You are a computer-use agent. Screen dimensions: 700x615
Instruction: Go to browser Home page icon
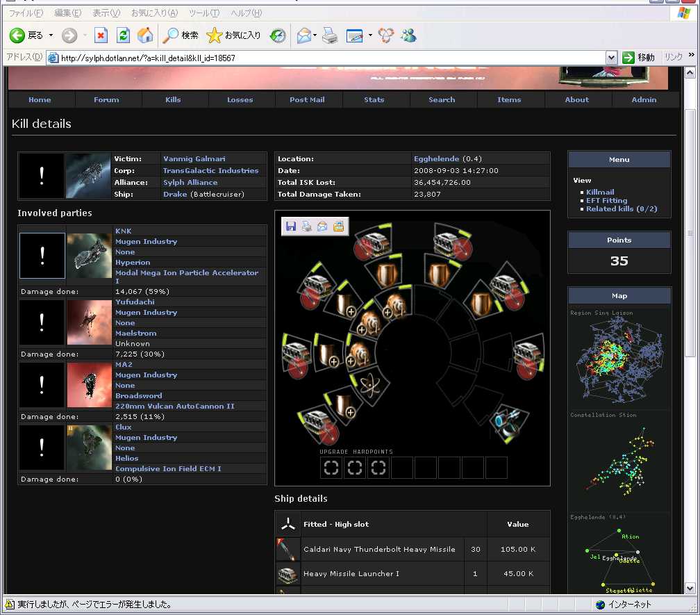(145, 35)
